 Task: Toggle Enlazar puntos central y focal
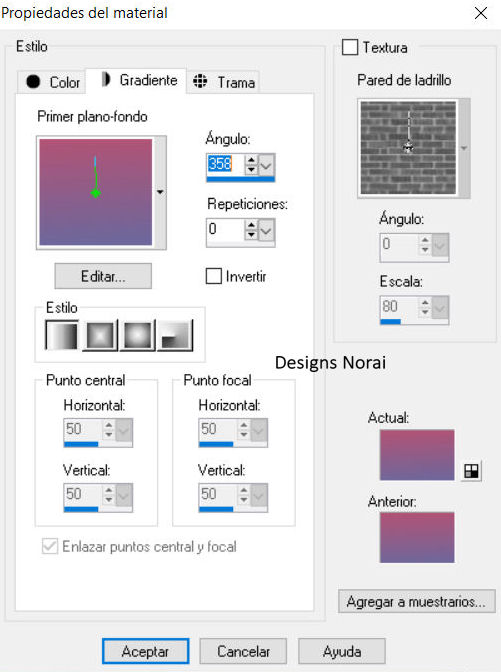click(50, 546)
